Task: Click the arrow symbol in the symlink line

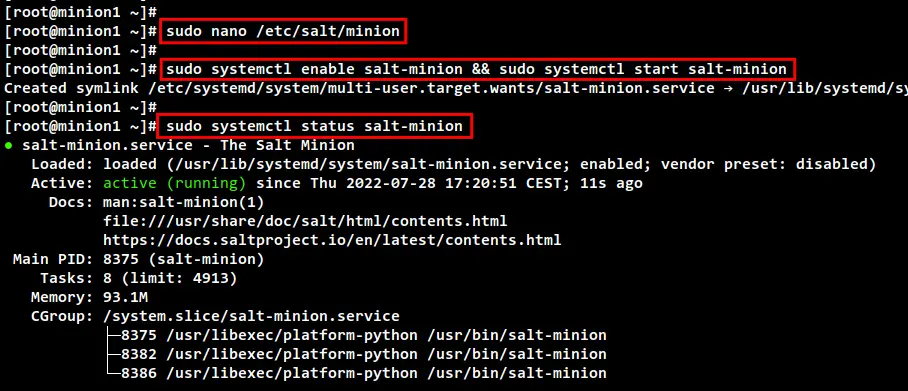Action: 731,88
